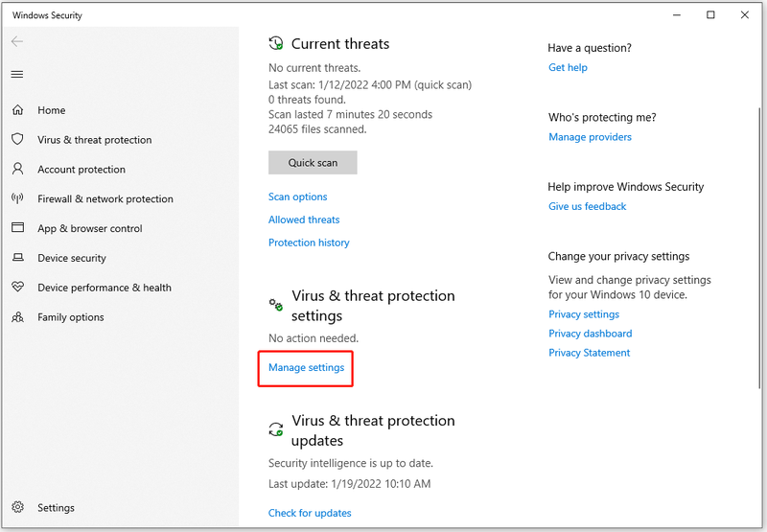The height and width of the screenshot is (532, 767).
Task: Select Device security menu item
Action: (x=72, y=258)
